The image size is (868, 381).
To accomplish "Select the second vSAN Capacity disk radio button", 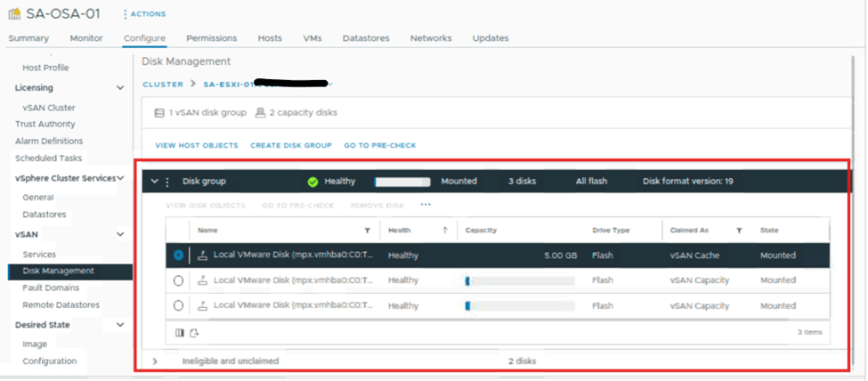I will tap(179, 305).
